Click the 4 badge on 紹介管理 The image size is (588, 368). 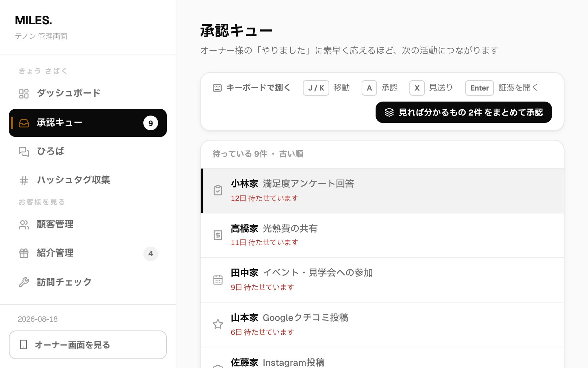[x=151, y=254]
